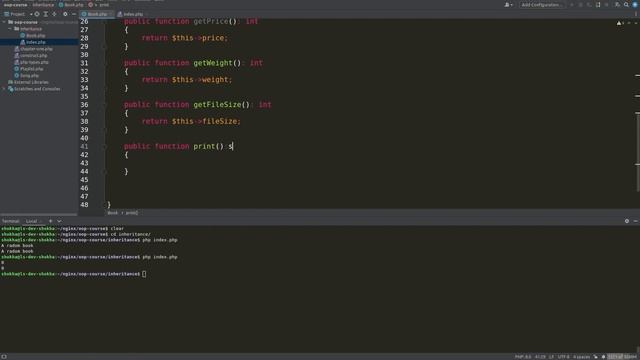Click the terminal command prompt input
The width and height of the screenshot is (640, 360).
(144, 274)
